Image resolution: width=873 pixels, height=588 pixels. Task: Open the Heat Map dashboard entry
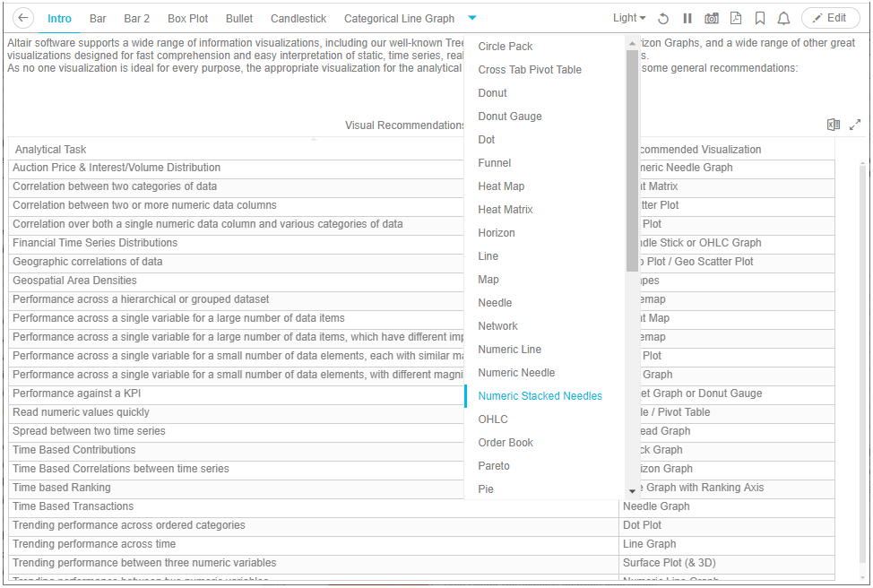545,186
